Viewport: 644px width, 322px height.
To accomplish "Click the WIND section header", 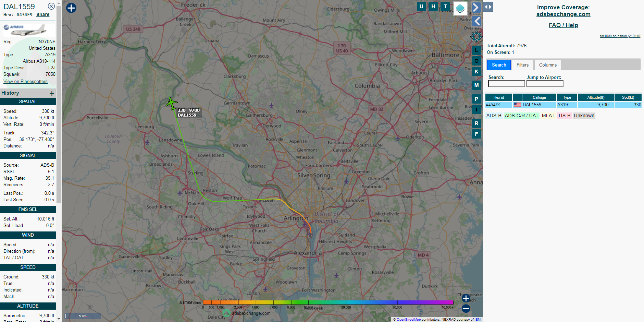I will pos(28,235).
